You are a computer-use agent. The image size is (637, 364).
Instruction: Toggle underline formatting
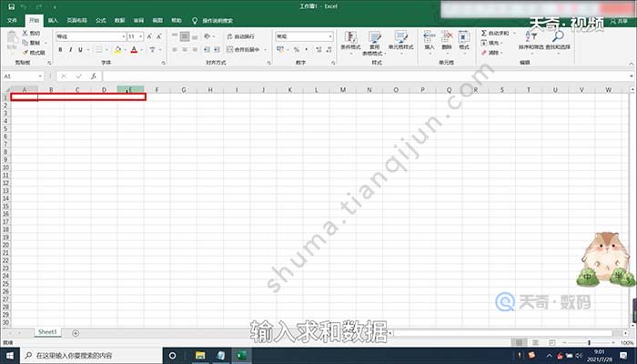80,50
